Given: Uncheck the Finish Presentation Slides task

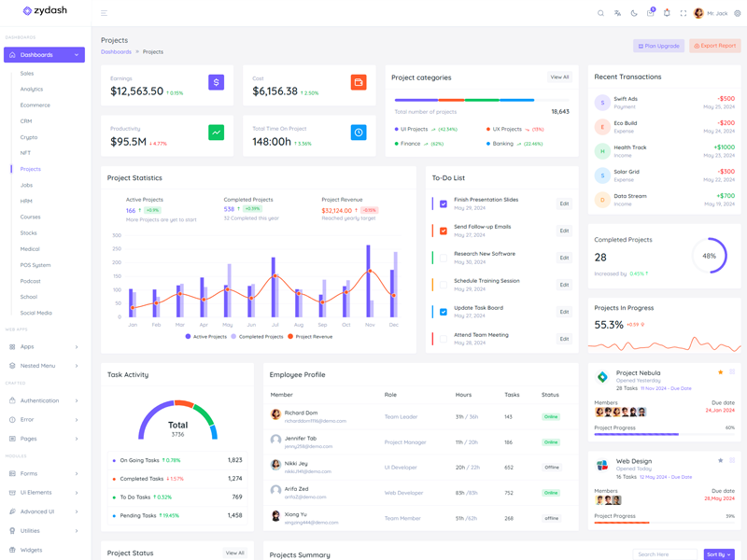Looking at the screenshot, I should (444, 203).
